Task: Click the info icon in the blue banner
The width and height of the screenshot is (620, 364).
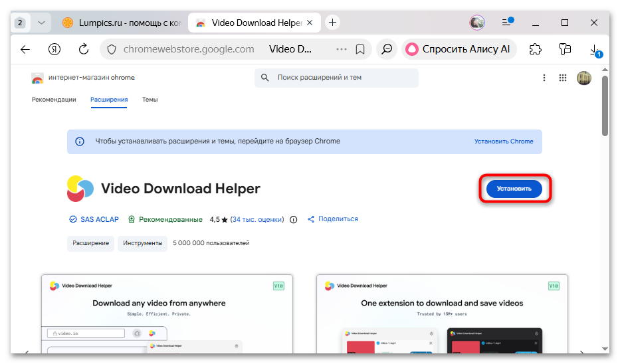Action: (80, 141)
